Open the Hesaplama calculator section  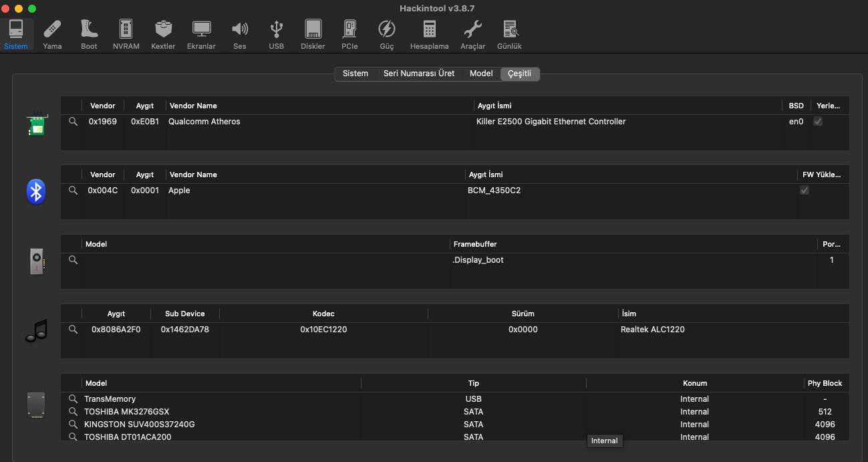click(x=429, y=34)
